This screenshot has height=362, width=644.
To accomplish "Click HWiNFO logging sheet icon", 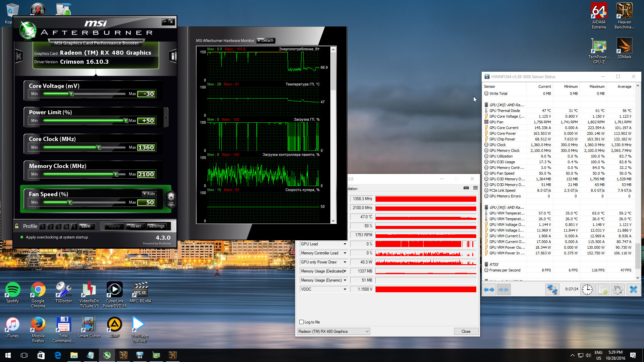I will pos(602,289).
